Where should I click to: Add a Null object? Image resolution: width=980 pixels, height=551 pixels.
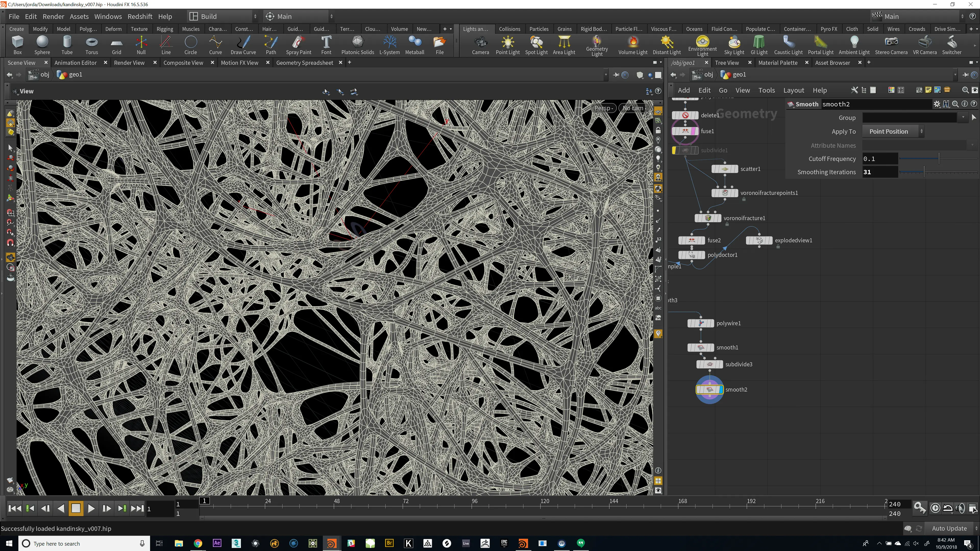click(x=141, y=45)
